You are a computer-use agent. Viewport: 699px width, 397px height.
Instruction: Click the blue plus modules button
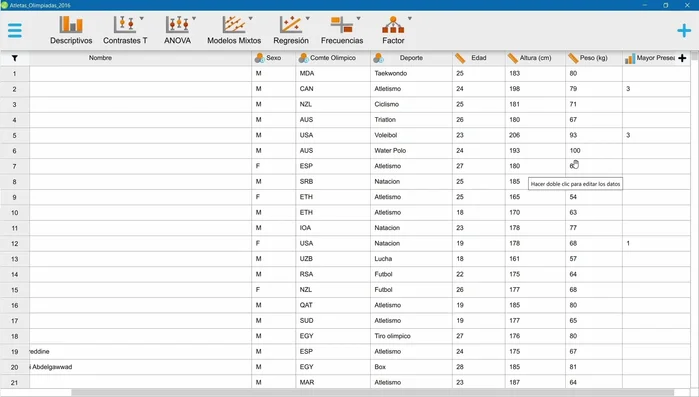(684, 30)
